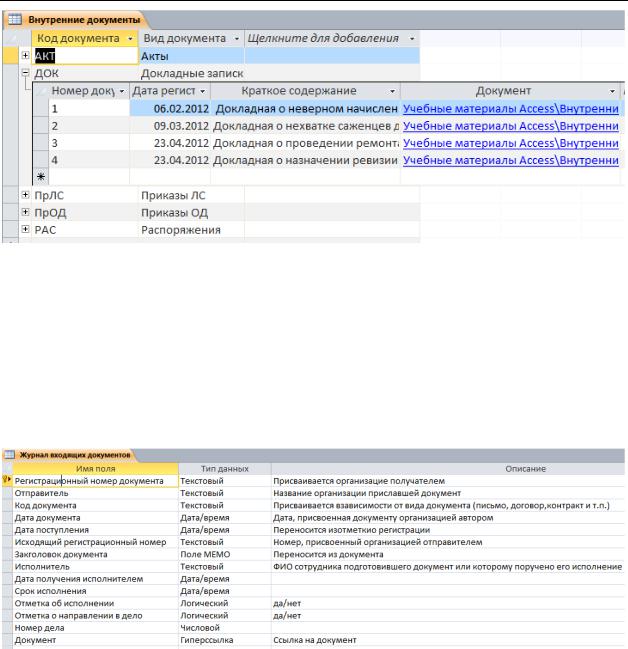Open the document link for record 2
The image size is (628, 649).
point(511,126)
